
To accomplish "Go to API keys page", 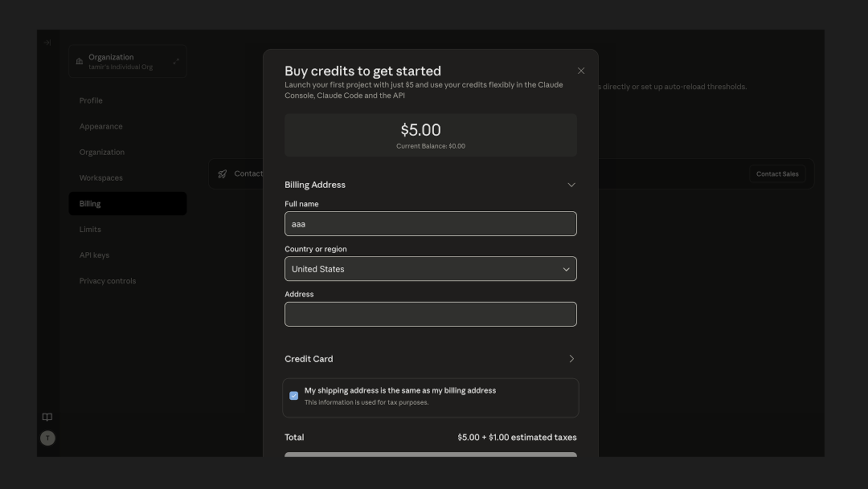I will [x=94, y=255].
